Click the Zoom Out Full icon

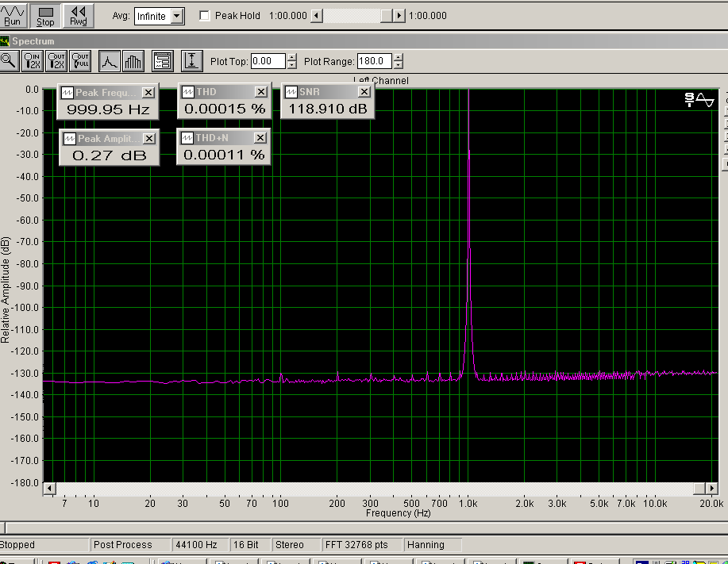point(80,60)
